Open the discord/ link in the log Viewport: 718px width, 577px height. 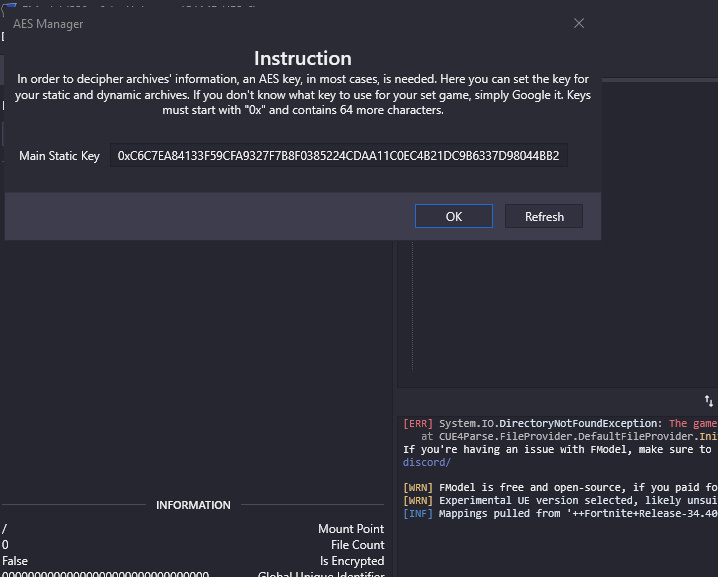(426, 463)
